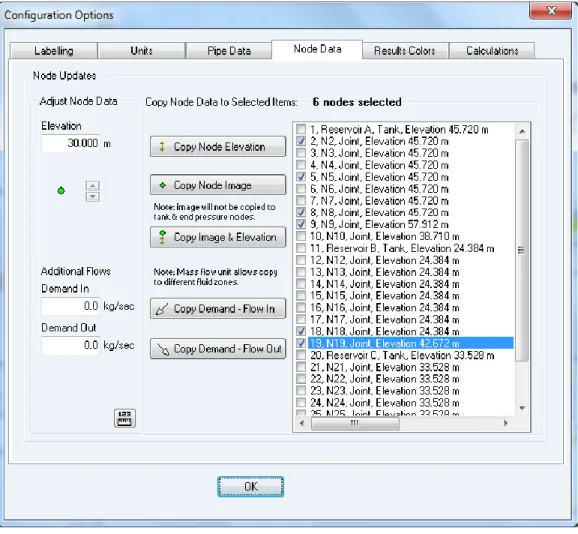Screen dimensions: 578x534
Task: Check Reservoir C tank checkbox
Action: 301,355
